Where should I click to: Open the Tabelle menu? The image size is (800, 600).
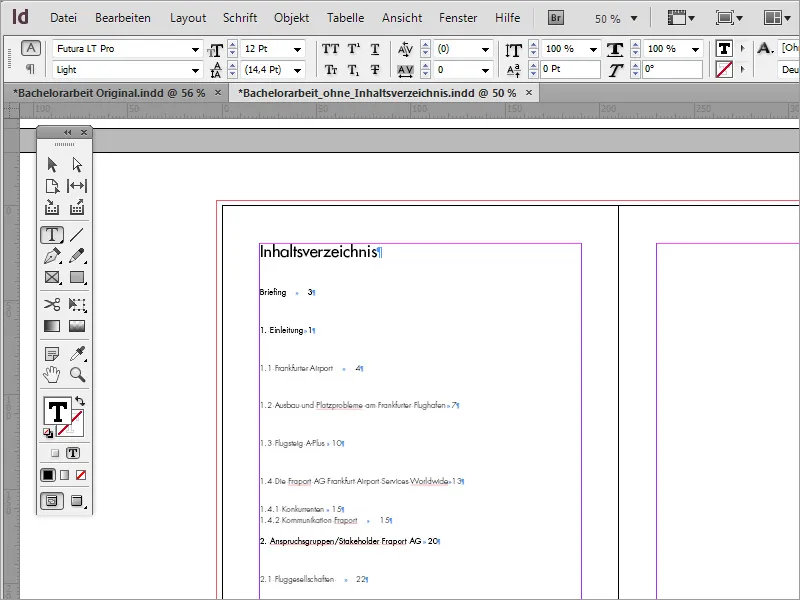coord(345,18)
